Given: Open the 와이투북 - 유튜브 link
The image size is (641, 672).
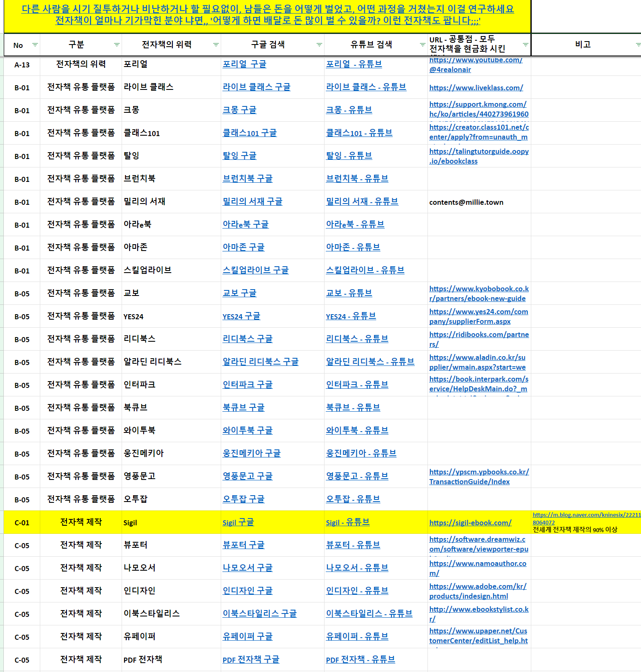Looking at the screenshot, I should click(357, 430).
